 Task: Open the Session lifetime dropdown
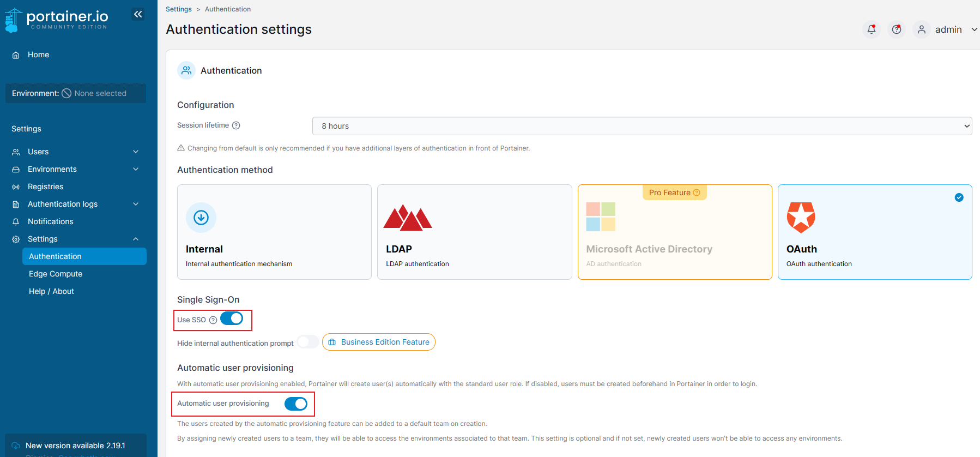click(642, 126)
